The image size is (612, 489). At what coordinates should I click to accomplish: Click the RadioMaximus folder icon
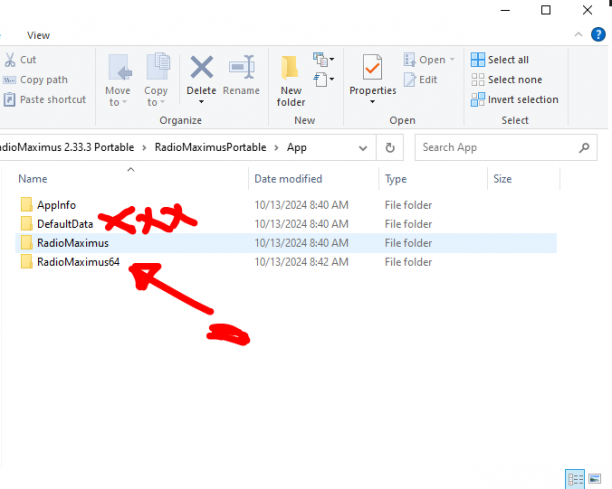pyautogui.click(x=27, y=243)
